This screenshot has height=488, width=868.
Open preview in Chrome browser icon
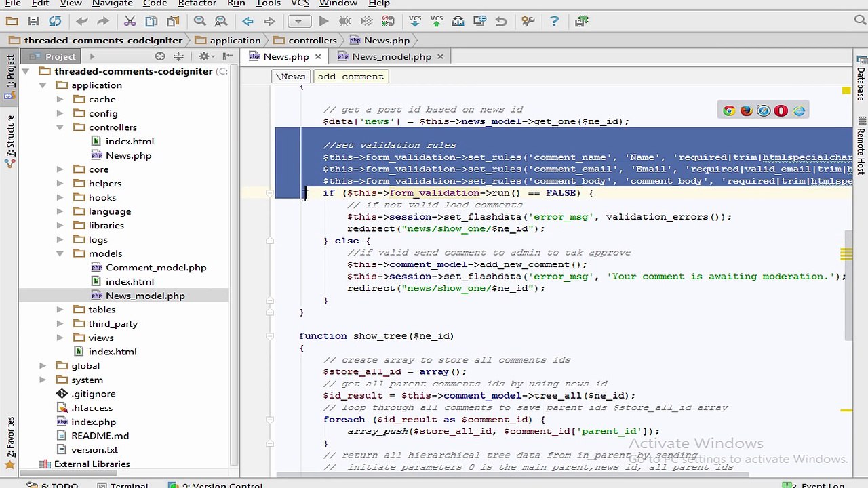(x=729, y=111)
